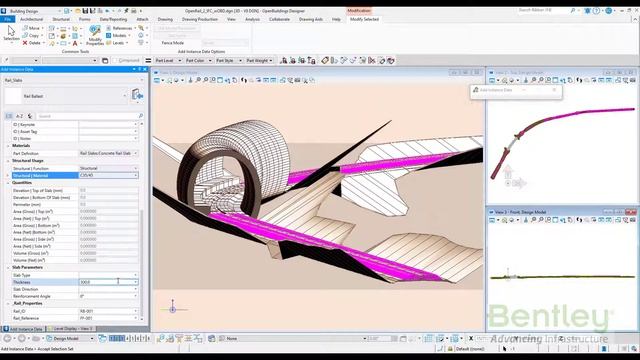The width and height of the screenshot is (640, 360).
Task: Switch to the Architectural ribbon tab
Action: (31, 19)
